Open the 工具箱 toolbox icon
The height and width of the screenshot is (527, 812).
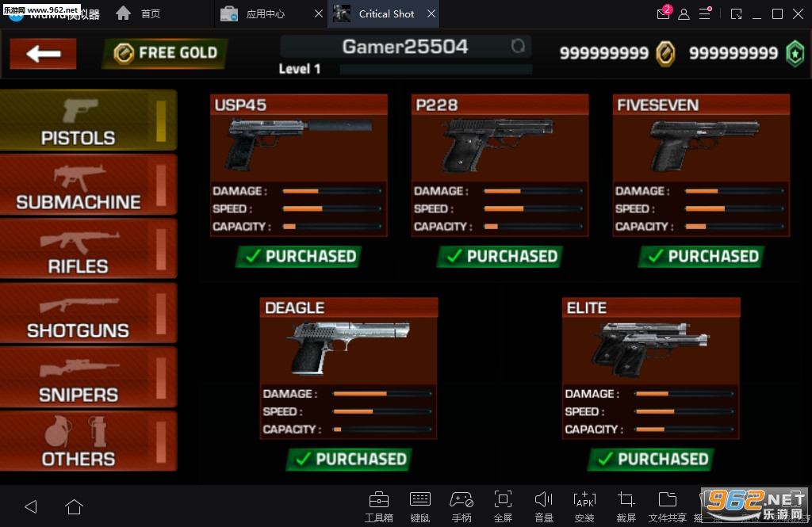[x=378, y=507]
